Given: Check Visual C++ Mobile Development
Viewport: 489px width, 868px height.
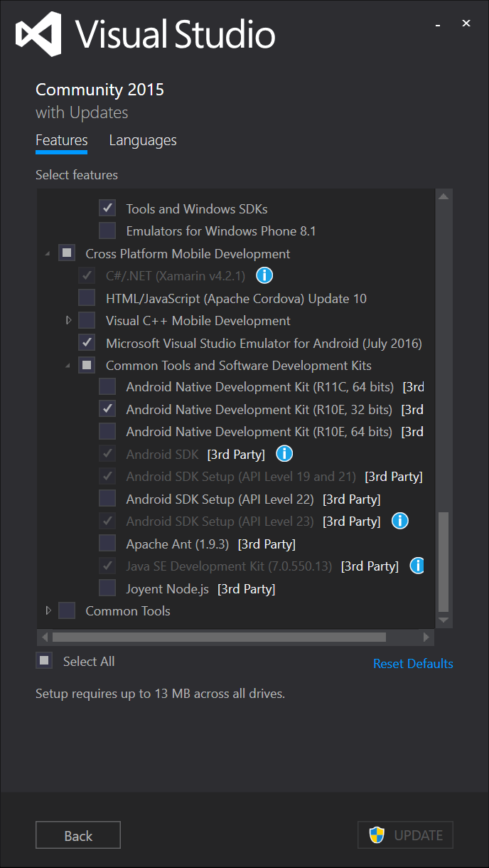Looking at the screenshot, I should [87, 320].
